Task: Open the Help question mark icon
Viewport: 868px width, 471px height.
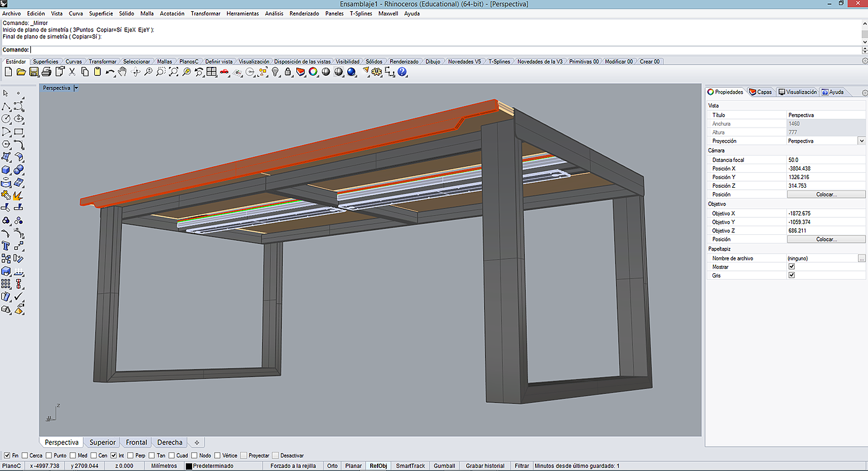Action: click(x=402, y=72)
